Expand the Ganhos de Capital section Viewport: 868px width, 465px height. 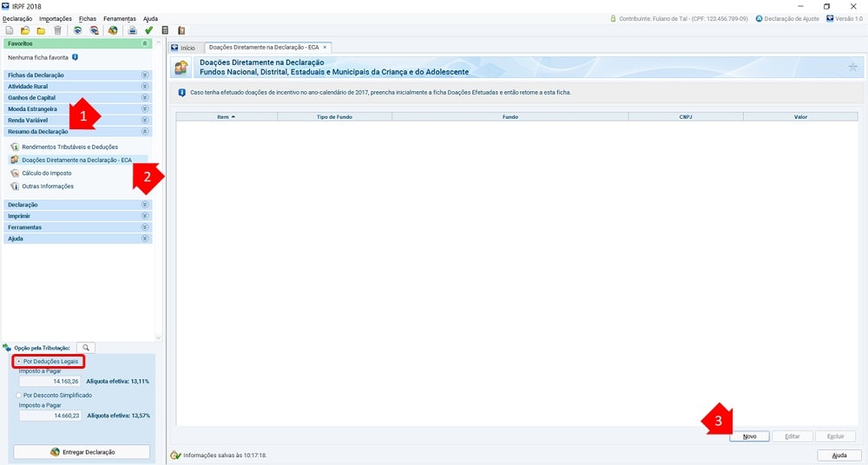[x=145, y=98]
